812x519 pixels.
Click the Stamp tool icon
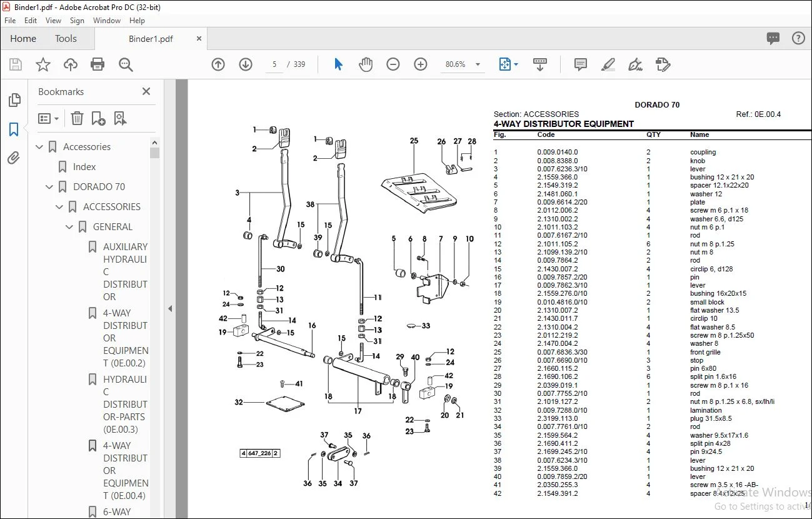(x=663, y=64)
